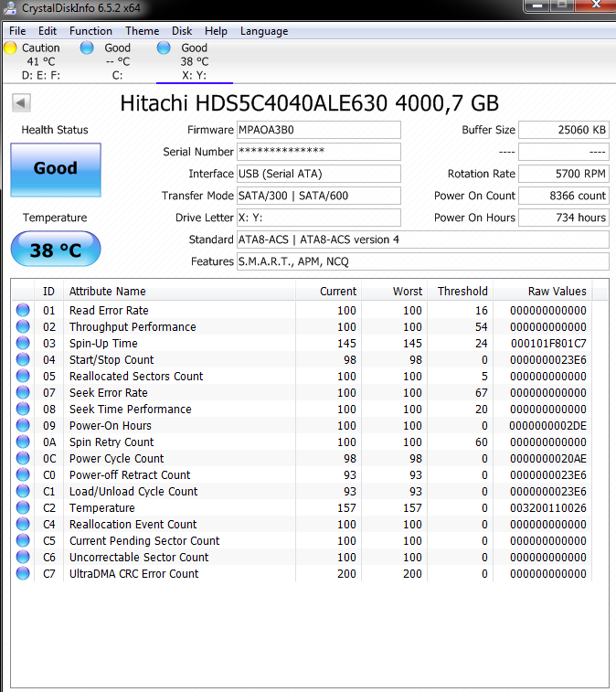Click the Good health status button
This screenshot has width=616, height=692.
[56, 170]
